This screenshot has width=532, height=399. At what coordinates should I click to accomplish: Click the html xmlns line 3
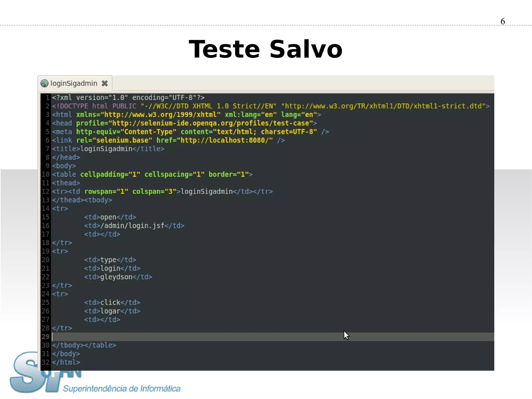187,115
